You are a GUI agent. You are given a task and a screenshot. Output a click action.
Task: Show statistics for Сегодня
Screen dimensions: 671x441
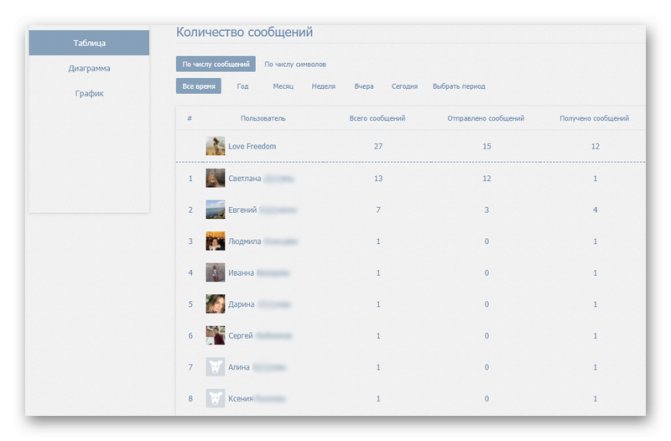coord(404,86)
